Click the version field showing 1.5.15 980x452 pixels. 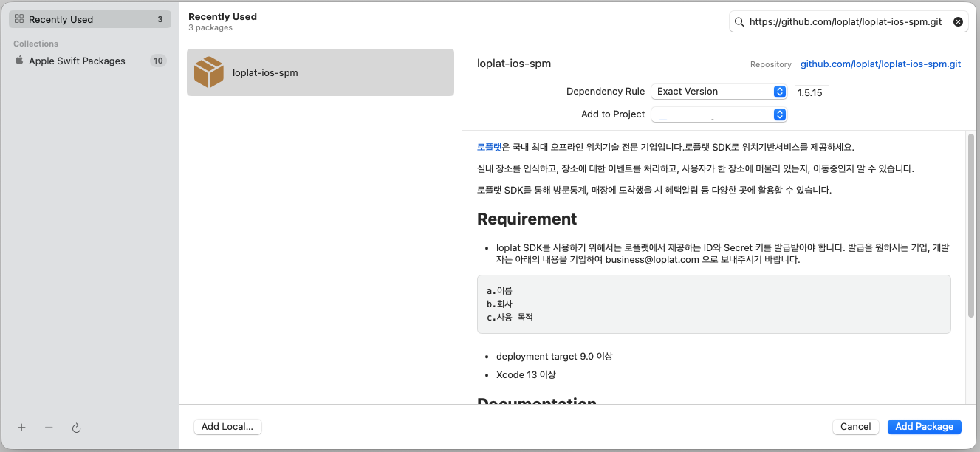pyautogui.click(x=811, y=91)
